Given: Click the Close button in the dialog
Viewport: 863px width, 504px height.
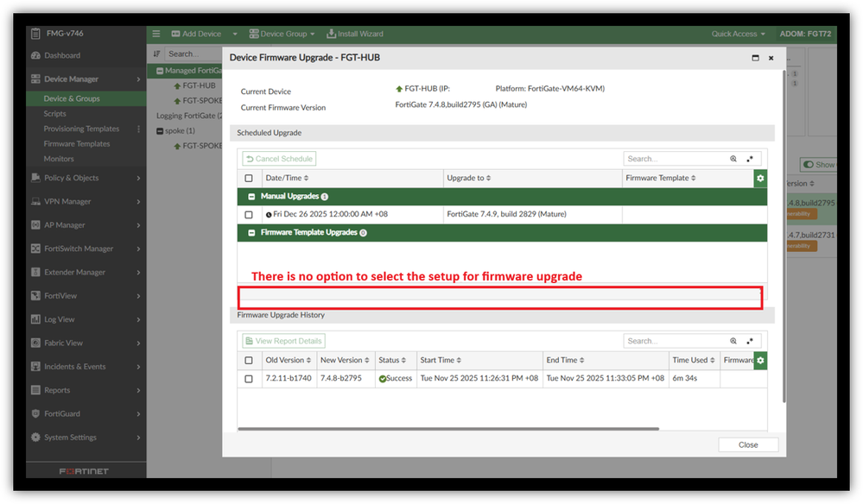Looking at the screenshot, I should coord(748,444).
